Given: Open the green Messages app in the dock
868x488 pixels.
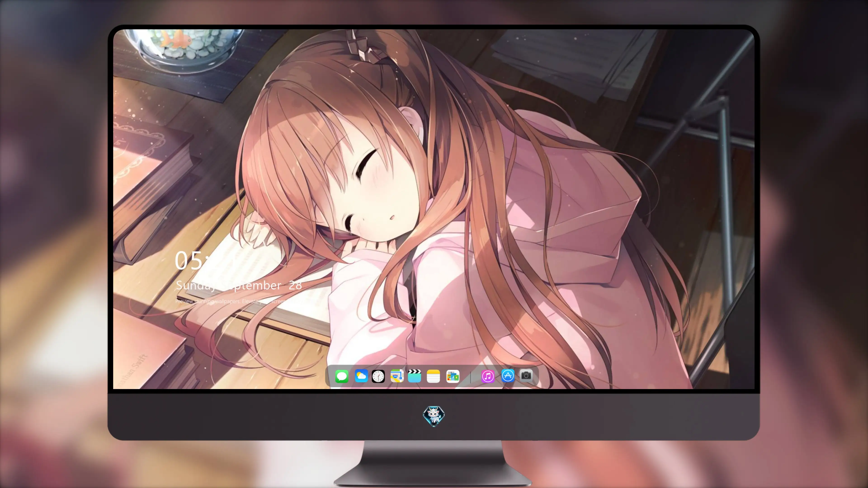Looking at the screenshot, I should pos(342,376).
